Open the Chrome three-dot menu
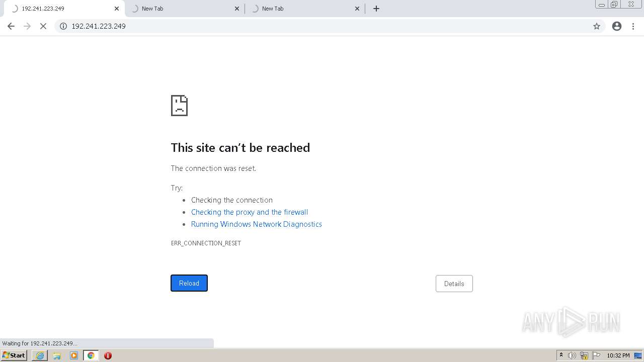Screen dimensions: 644x362 click(633, 26)
